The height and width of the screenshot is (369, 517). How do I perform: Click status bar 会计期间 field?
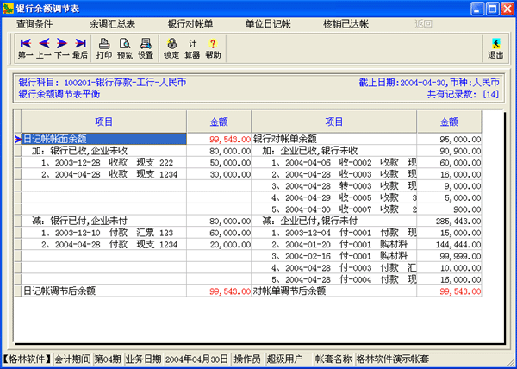coord(72,359)
